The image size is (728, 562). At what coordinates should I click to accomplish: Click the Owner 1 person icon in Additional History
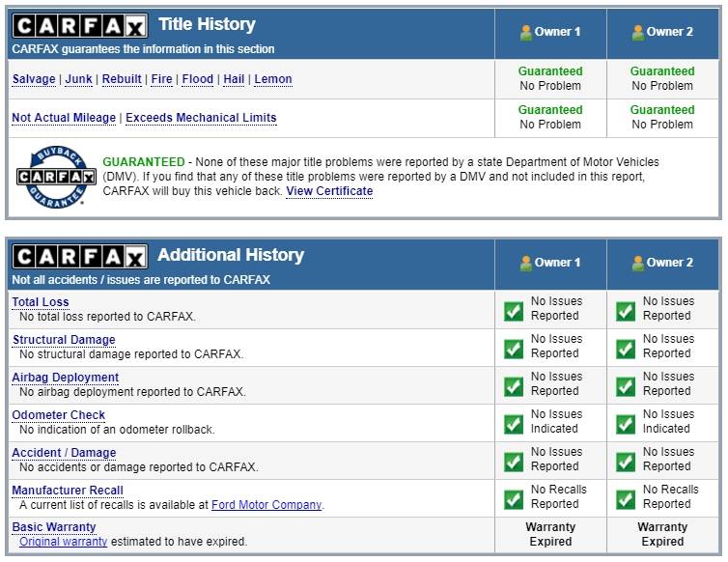[x=526, y=263]
